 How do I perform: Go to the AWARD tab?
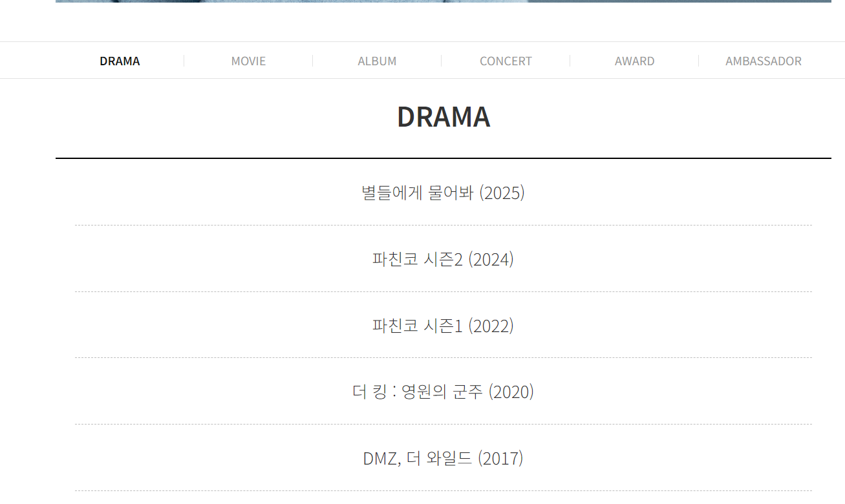click(x=634, y=61)
